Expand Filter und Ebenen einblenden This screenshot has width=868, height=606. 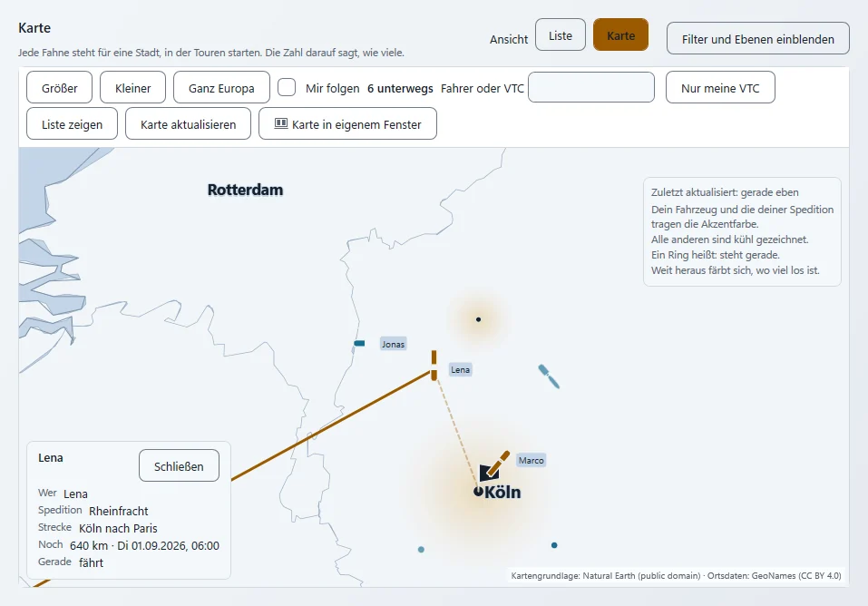click(758, 39)
